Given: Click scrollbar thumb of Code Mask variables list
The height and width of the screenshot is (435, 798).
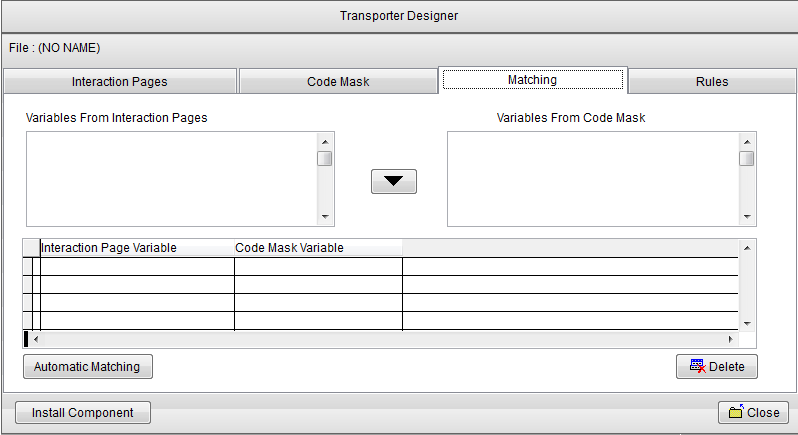Looking at the screenshot, I should click(x=747, y=159).
